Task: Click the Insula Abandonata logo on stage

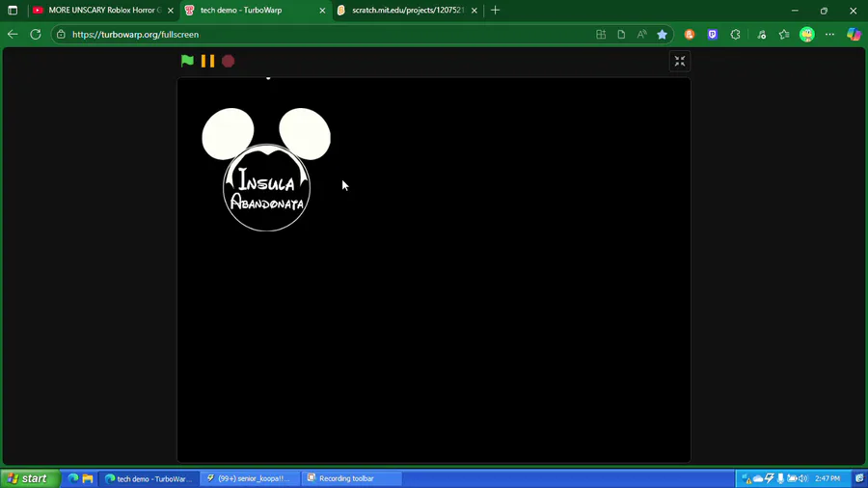Action: tap(266, 170)
